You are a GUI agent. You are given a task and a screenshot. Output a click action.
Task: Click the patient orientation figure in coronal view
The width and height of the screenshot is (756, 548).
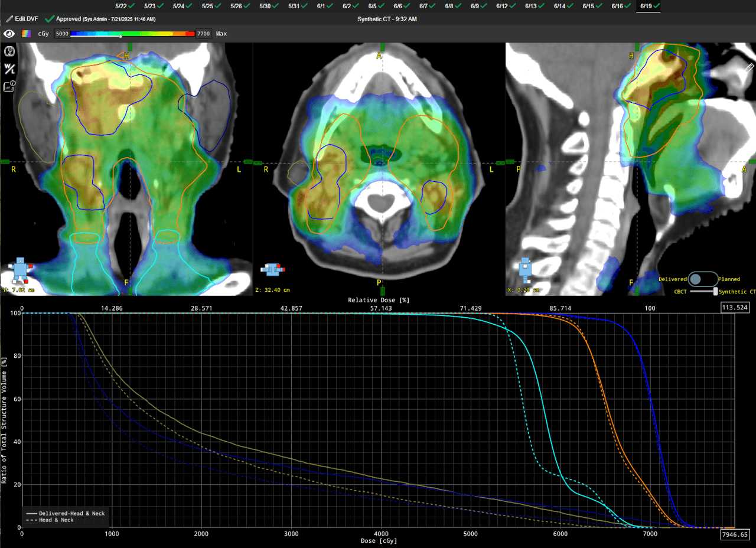(21, 269)
